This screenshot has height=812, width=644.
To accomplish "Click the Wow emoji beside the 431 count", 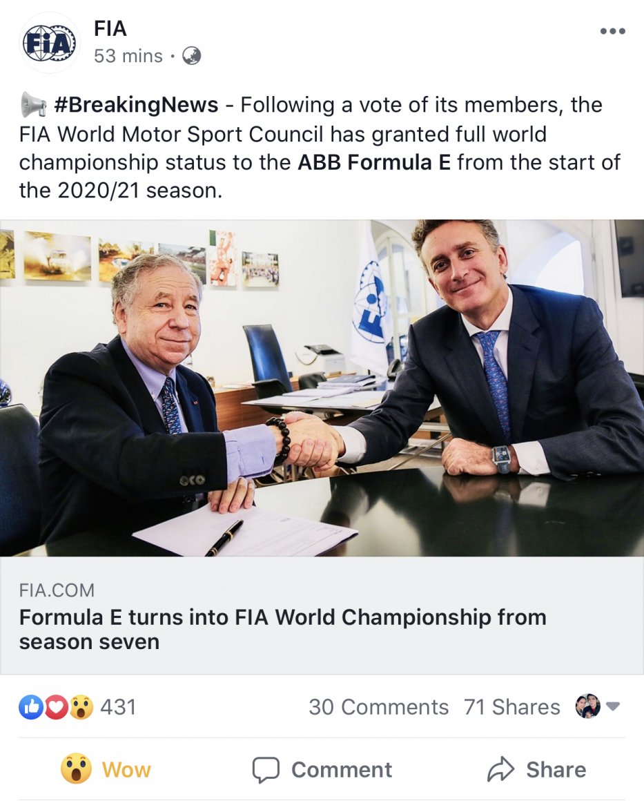I will click(x=81, y=707).
